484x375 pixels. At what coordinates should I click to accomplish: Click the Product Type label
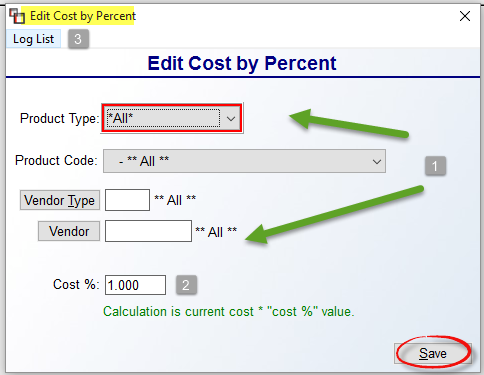pos(60,119)
